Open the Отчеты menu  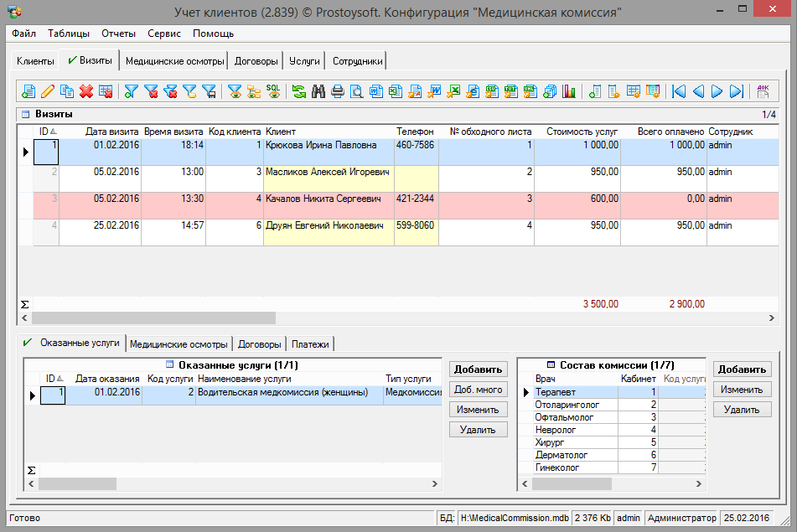tap(118, 34)
